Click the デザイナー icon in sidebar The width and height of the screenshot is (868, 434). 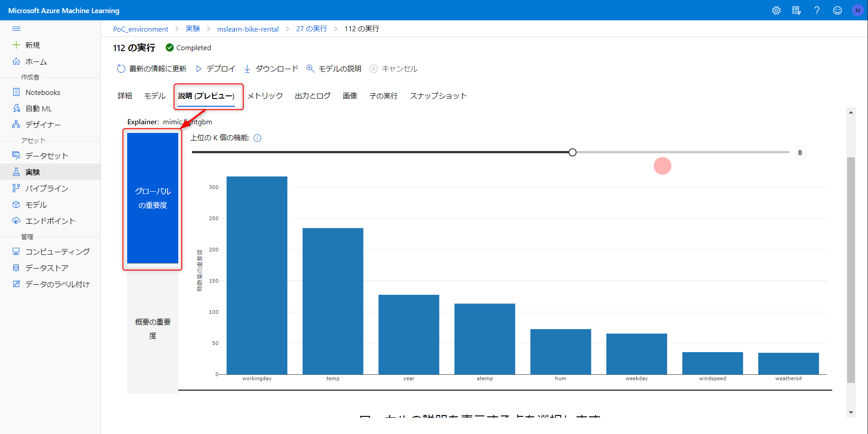tap(16, 124)
